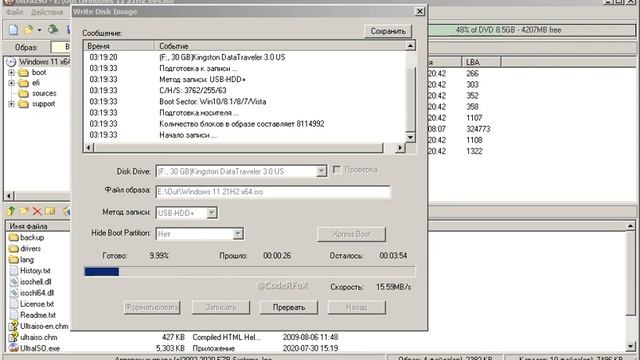Click message log scroll down arrow
The width and height of the screenshot is (640, 360).
411,137
